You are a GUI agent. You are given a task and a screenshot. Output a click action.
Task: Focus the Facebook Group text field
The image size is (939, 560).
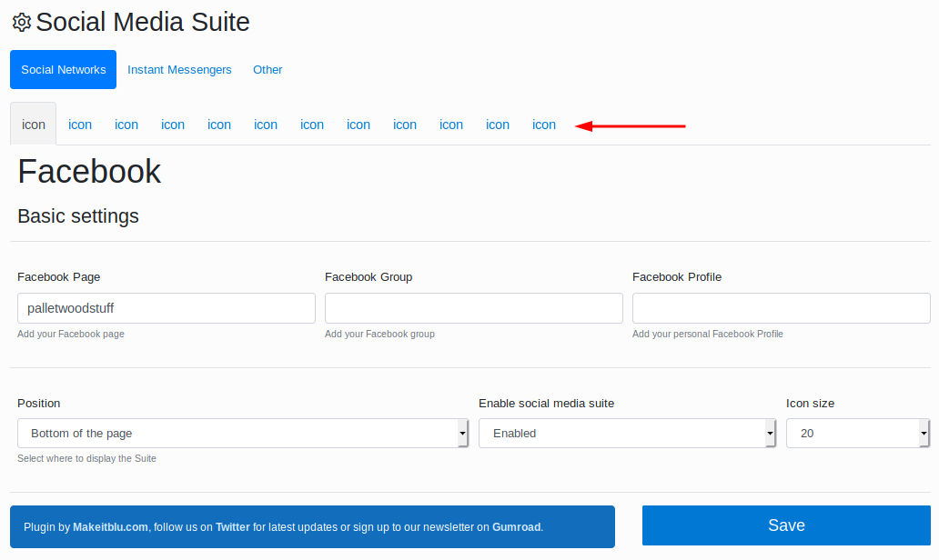click(473, 308)
